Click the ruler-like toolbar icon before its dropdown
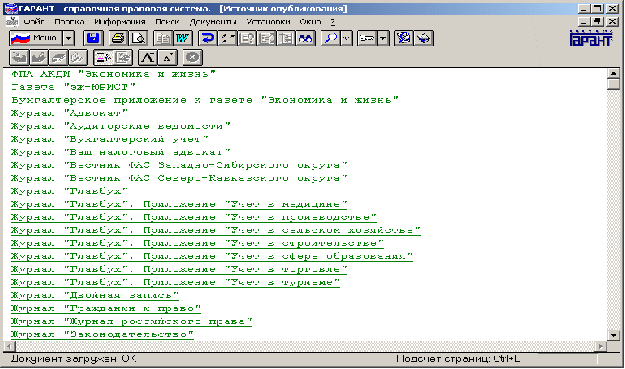Image resolution: width=625 pixels, height=369 pixels. tap(367, 38)
